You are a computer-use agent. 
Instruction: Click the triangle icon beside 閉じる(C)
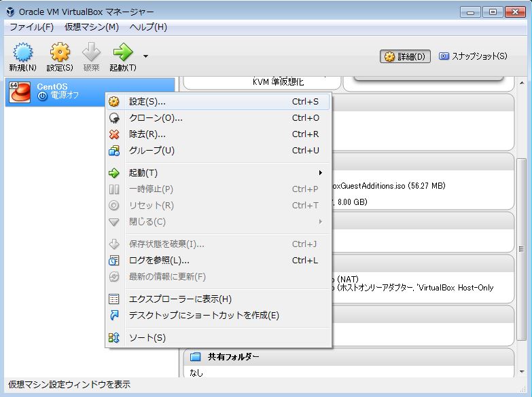pos(114,222)
